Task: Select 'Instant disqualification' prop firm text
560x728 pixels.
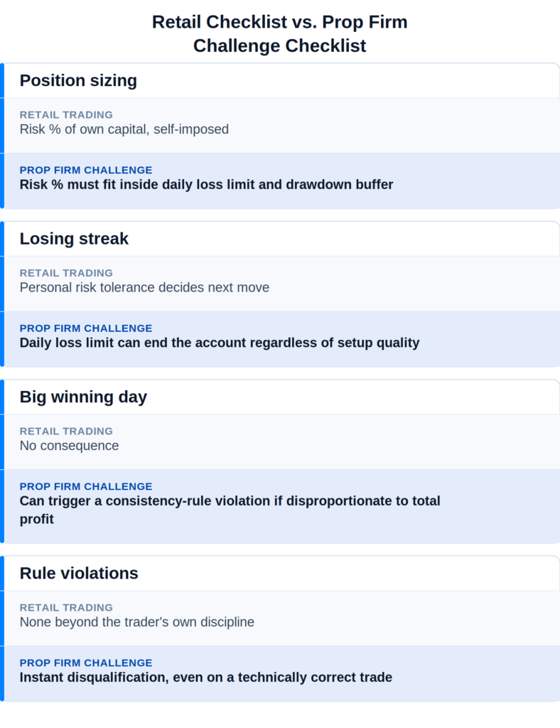Action: 206,678
